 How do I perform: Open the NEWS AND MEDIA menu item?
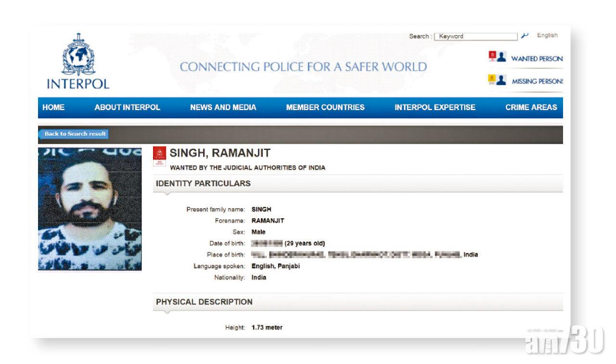pos(223,107)
